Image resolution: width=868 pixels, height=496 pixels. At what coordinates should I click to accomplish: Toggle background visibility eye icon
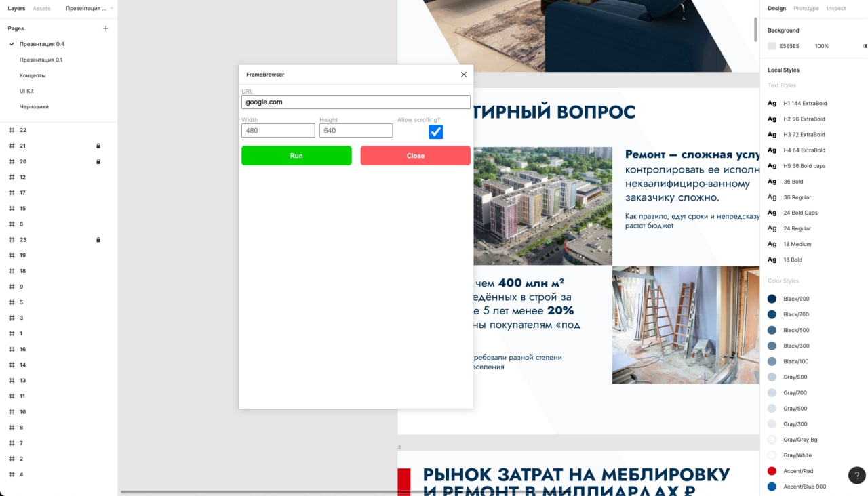click(x=865, y=46)
